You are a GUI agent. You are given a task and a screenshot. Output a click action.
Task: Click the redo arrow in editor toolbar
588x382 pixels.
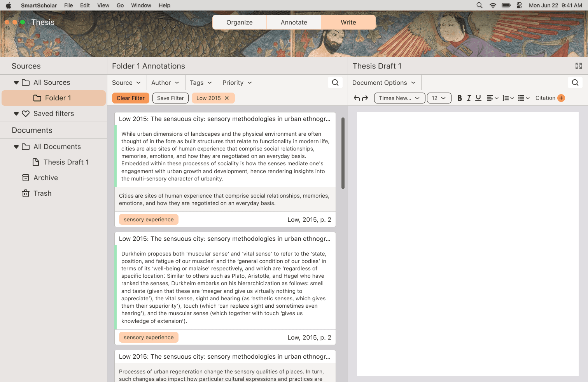(x=365, y=98)
